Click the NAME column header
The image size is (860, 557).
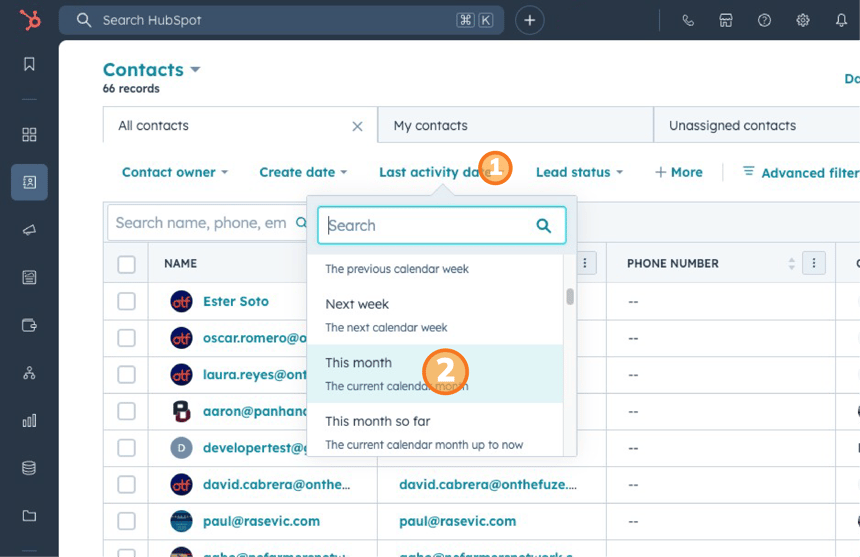tap(180, 263)
